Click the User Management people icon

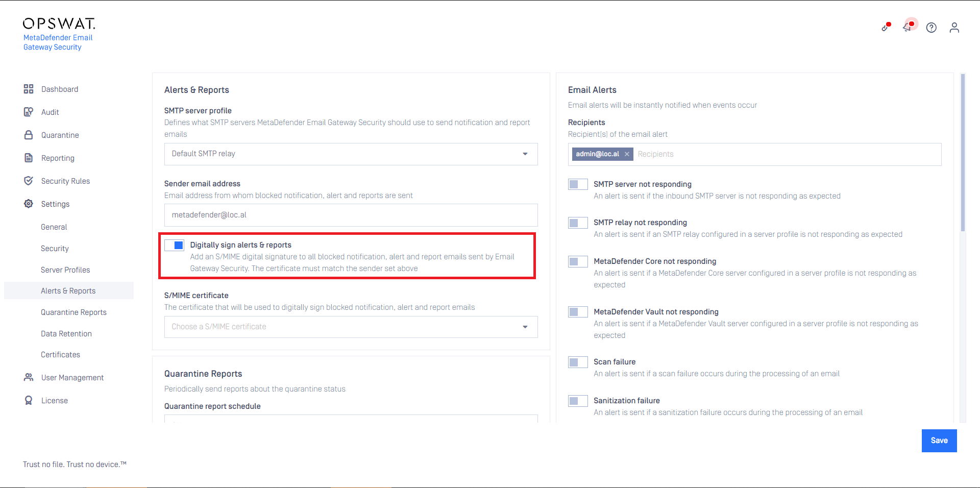29,377
